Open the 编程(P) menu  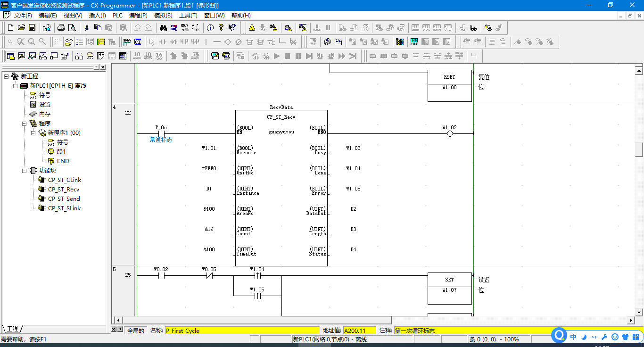point(138,16)
